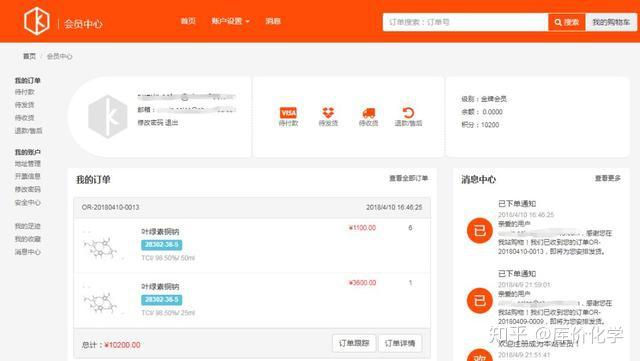
Task: Open 修改密码 in the left sidebar
Action: pos(28,189)
